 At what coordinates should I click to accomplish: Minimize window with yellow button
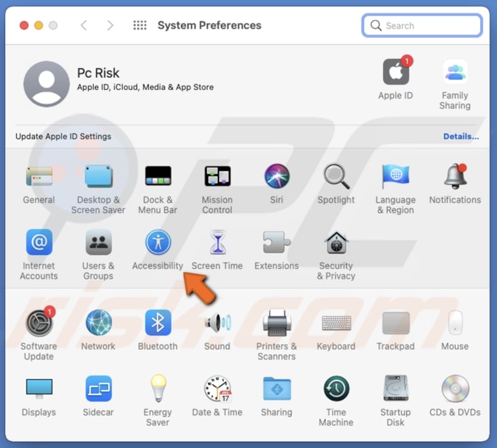click(38, 25)
